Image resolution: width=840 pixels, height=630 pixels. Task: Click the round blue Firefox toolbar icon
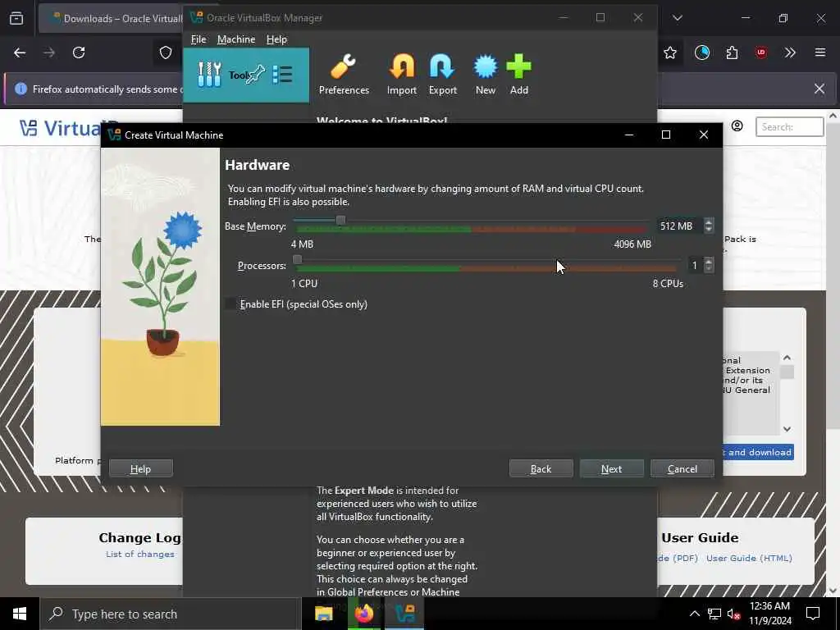(x=702, y=52)
